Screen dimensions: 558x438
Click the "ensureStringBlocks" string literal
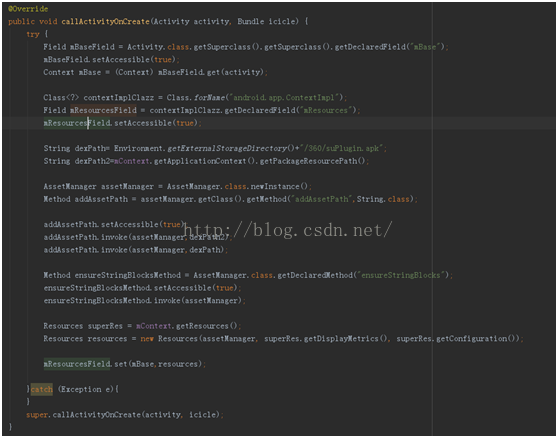pos(402,275)
